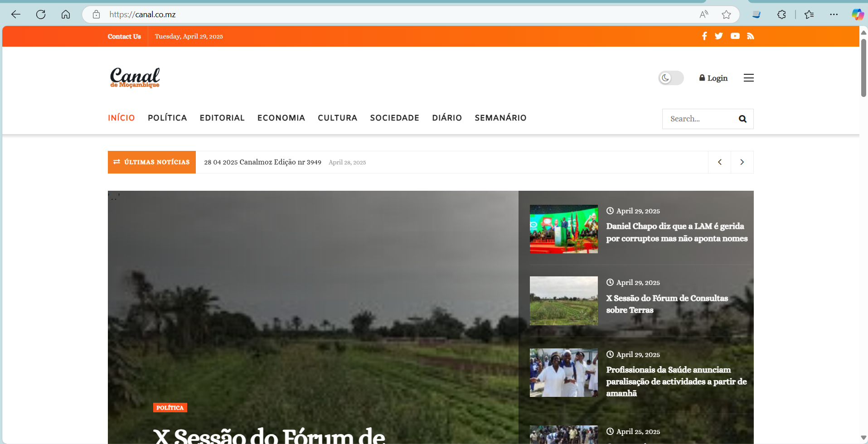
Task: Click the browser address bar URL
Action: click(142, 14)
